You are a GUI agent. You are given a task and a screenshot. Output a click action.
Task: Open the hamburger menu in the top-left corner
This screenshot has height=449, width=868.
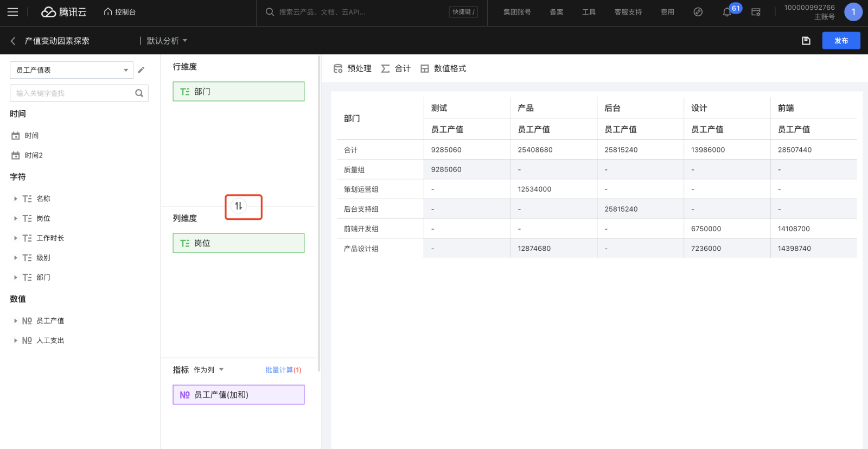(x=12, y=12)
